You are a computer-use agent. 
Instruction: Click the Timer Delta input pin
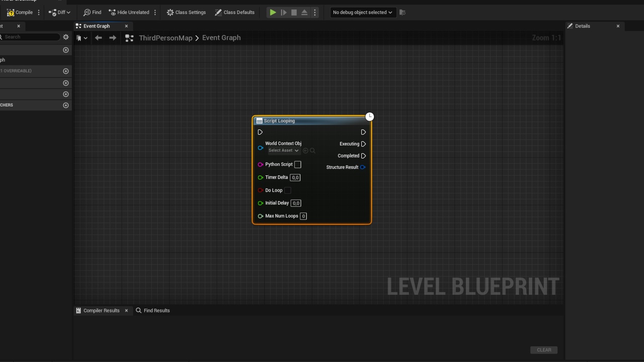(x=260, y=177)
